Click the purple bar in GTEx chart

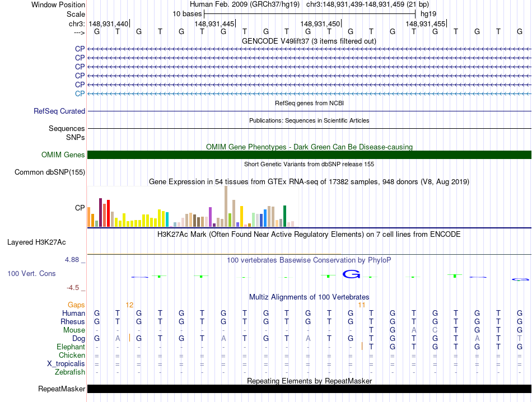(x=211, y=217)
